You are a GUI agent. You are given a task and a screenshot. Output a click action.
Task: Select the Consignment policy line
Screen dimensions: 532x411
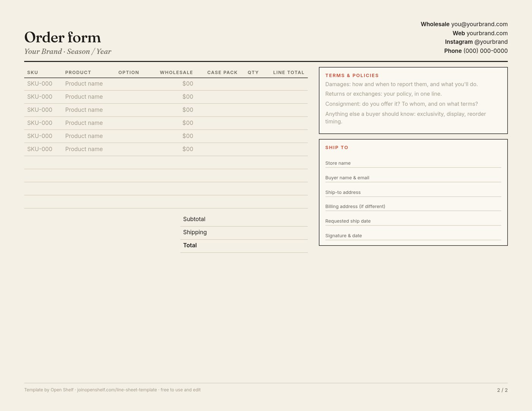click(402, 104)
